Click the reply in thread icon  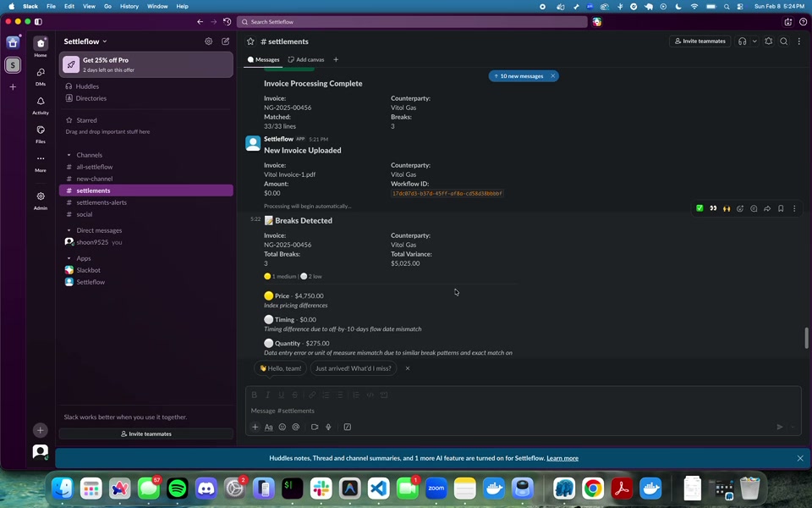click(754, 208)
